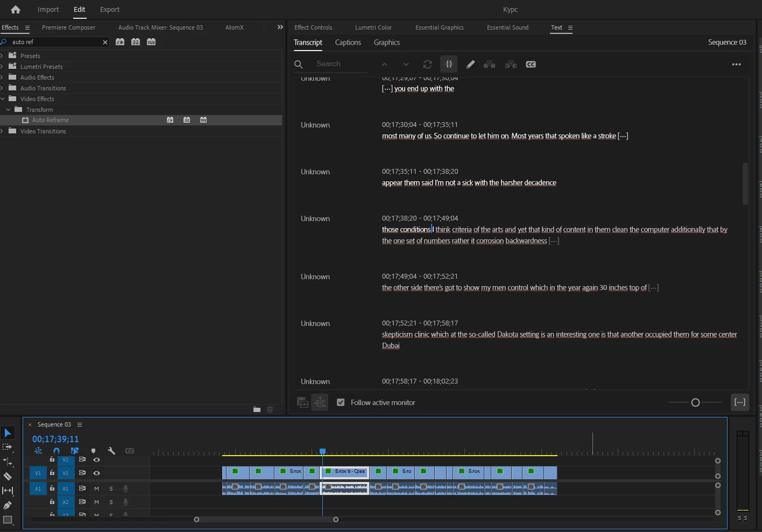The width and height of the screenshot is (762, 532).
Task: Open Essential Sound panel tab
Action: 507,27
